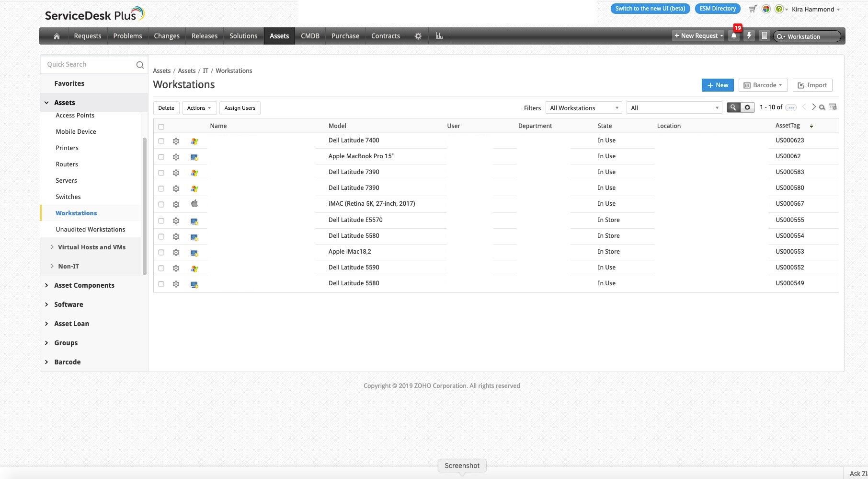Image resolution: width=868 pixels, height=479 pixels.
Task: Open the admin settings gear in the navbar
Action: 418,36
